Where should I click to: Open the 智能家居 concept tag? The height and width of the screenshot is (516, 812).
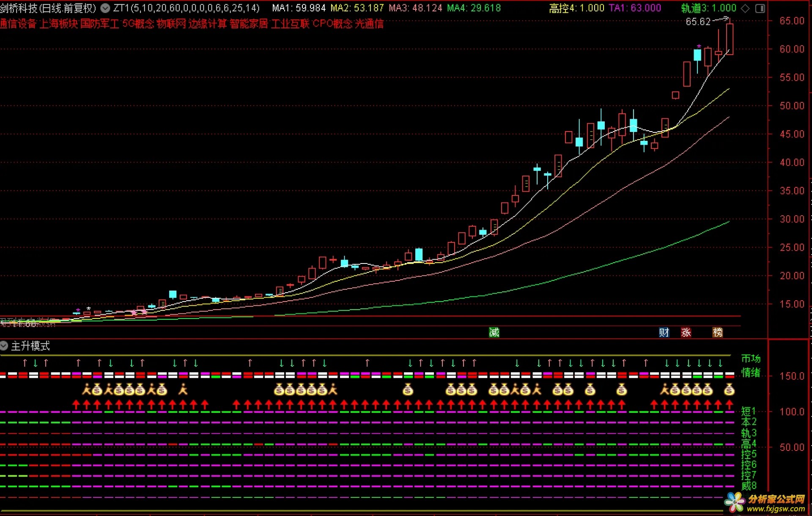[249, 24]
